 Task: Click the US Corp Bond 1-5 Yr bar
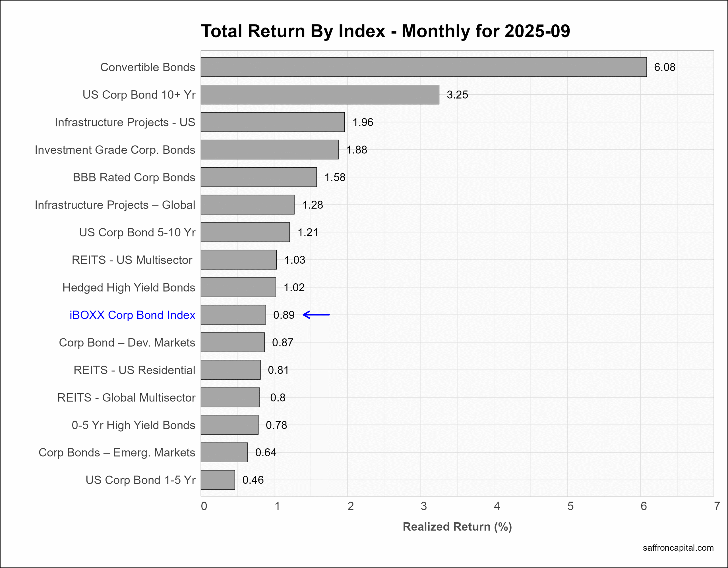(218, 480)
